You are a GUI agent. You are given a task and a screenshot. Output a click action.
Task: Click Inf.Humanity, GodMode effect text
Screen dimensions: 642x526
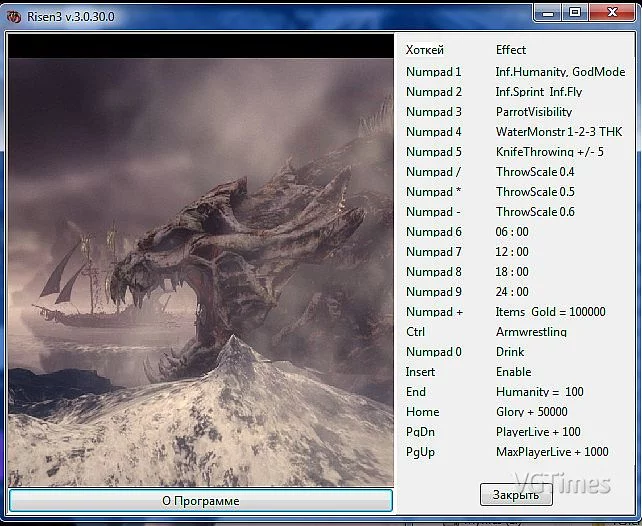(x=560, y=72)
